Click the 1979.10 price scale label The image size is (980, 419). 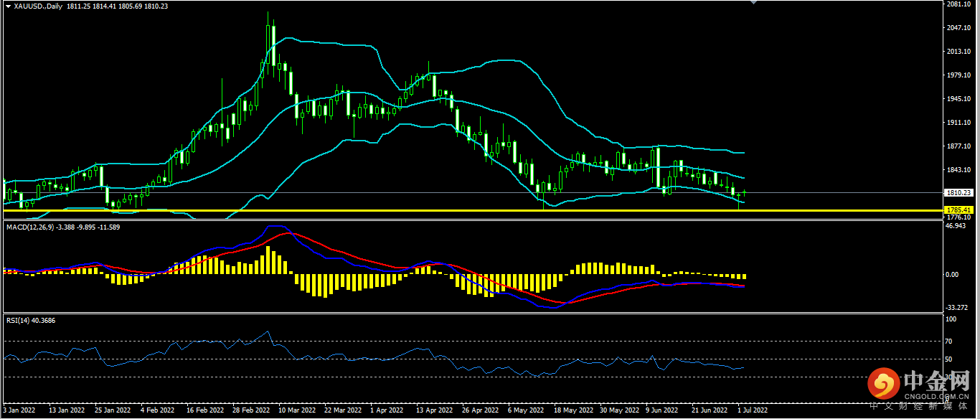click(x=958, y=75)
